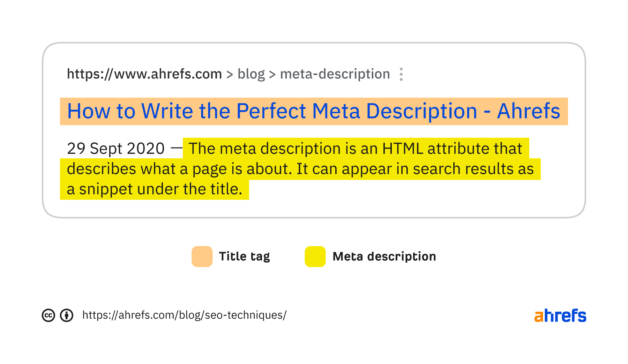
Task: Click the first highlighted meta description line
Action: pos(356,149)
